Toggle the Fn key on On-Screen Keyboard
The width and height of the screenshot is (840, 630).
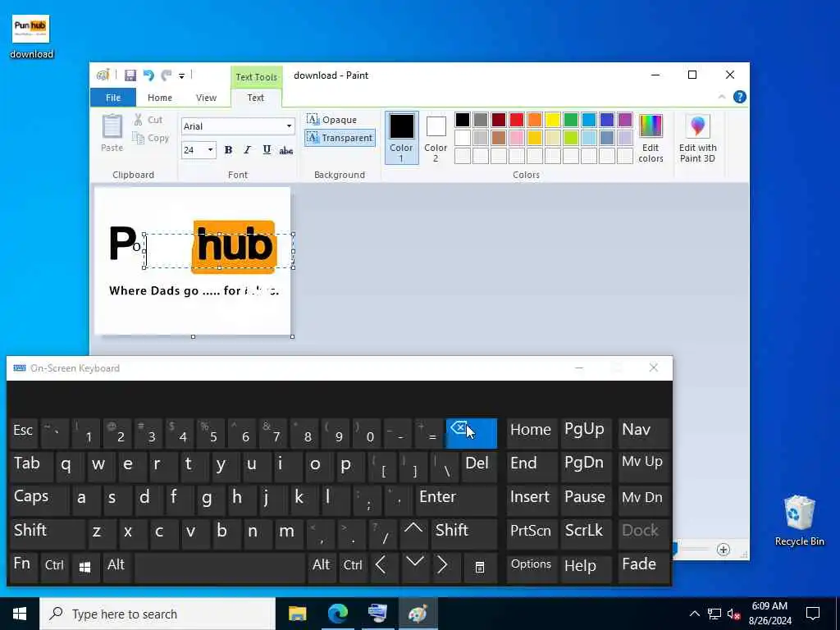coord(23,567)
